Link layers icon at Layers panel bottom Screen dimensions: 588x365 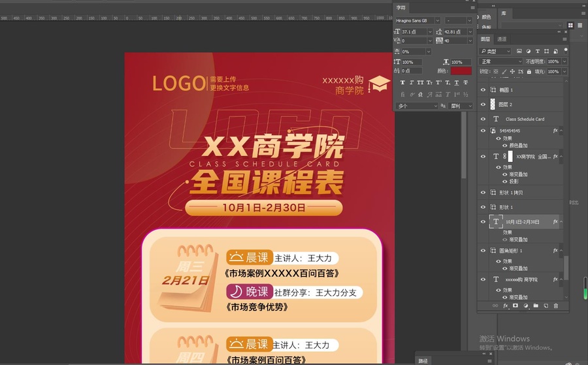495,306
